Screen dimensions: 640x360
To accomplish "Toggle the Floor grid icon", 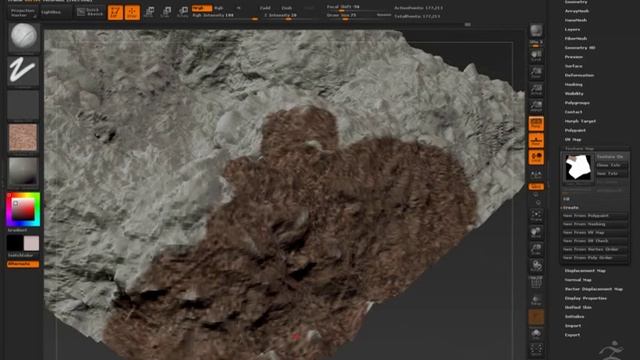I will (x=536, y=140).
